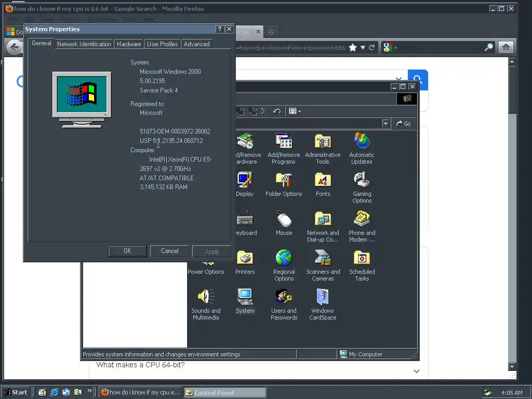Open Phone and Modem Options icon

tap(362, 227)
